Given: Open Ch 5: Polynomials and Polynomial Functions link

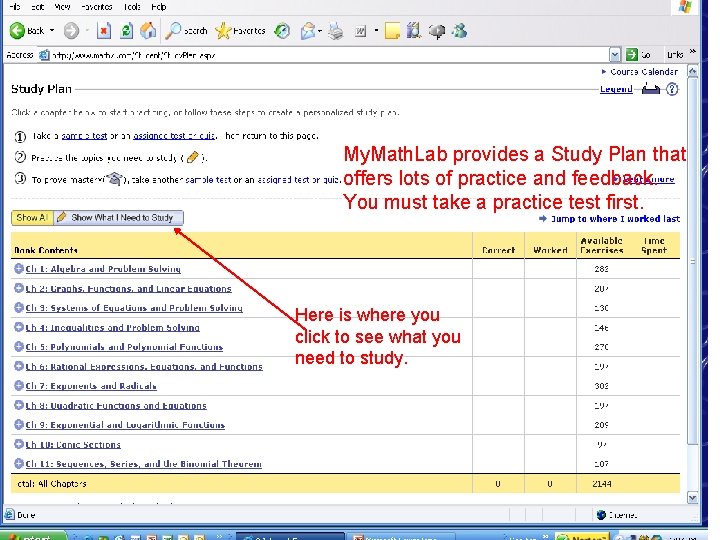Looking at the screenshot, I should (x=124, y=347).
